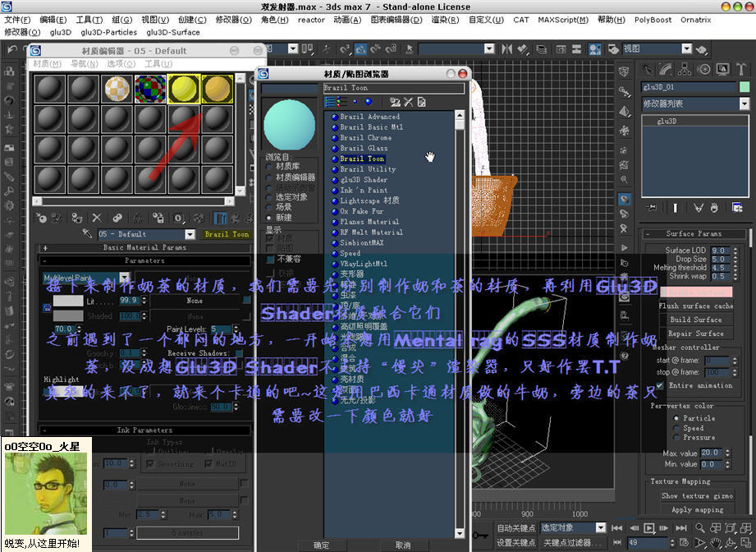Click Put to Library icon in Material Editor
This screenshot has height=552, width=756.
[158, 218]
